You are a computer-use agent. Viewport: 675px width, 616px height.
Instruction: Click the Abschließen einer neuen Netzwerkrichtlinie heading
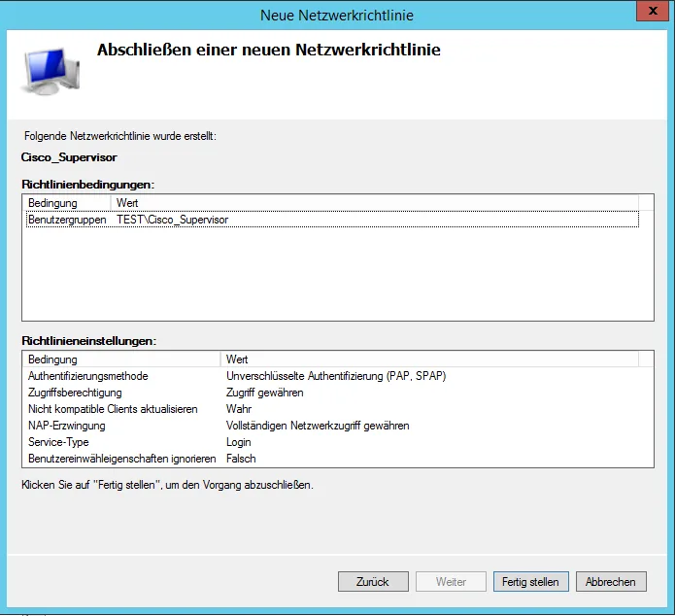pos(269,50)
